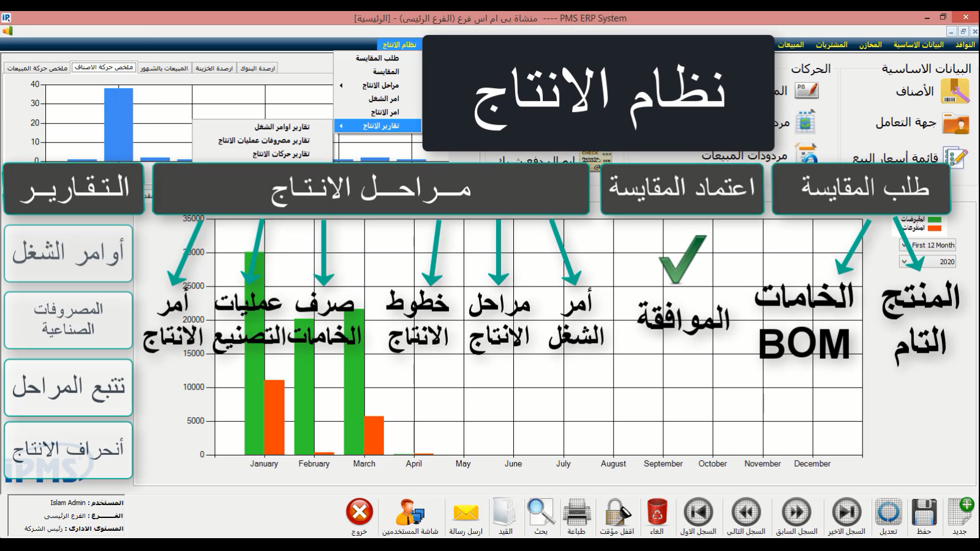Click the PO purchase order icon
The height and width of the screenshot is (551, 980).
coord(807,91)
